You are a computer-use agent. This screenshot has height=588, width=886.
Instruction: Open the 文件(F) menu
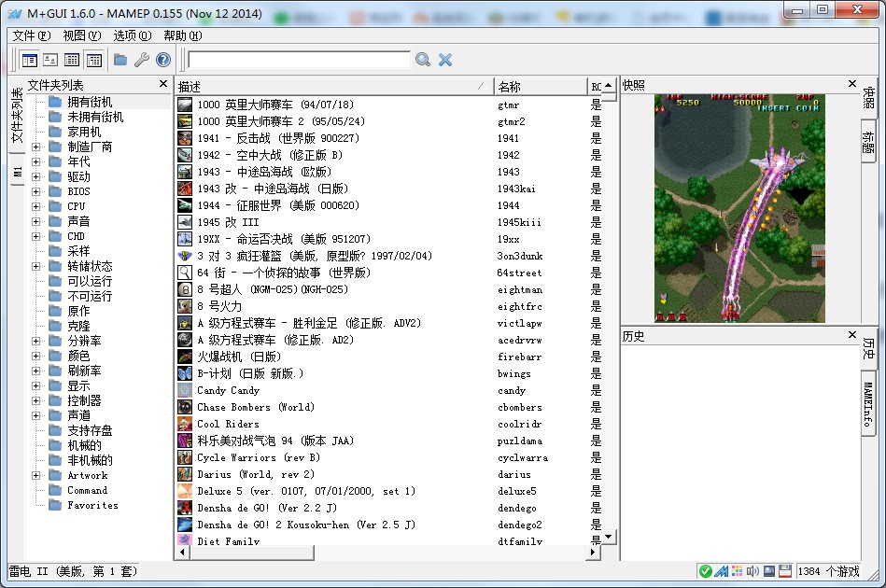tap(31, 35)
